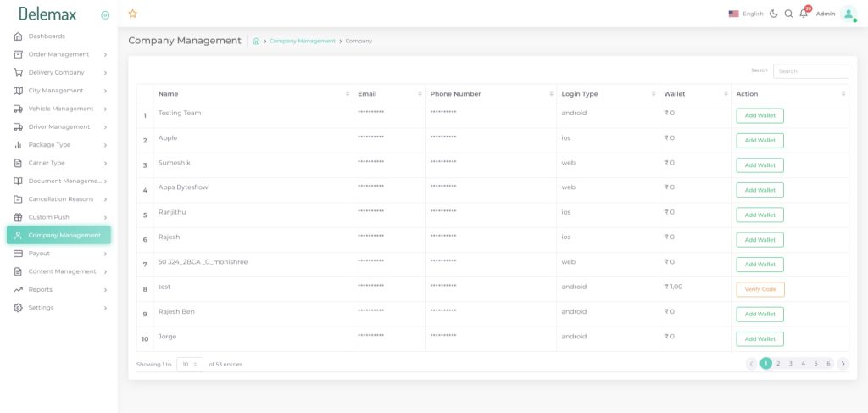
Task: Toggle sidebar collapse circle icon beside logo
Action: click(x=105, y=15)
